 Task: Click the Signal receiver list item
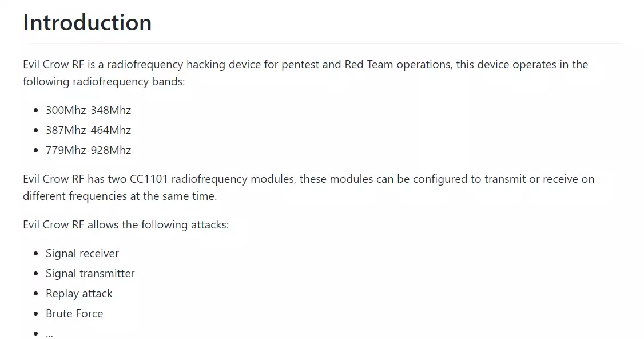pyautogui.click(x=82, y=253)
